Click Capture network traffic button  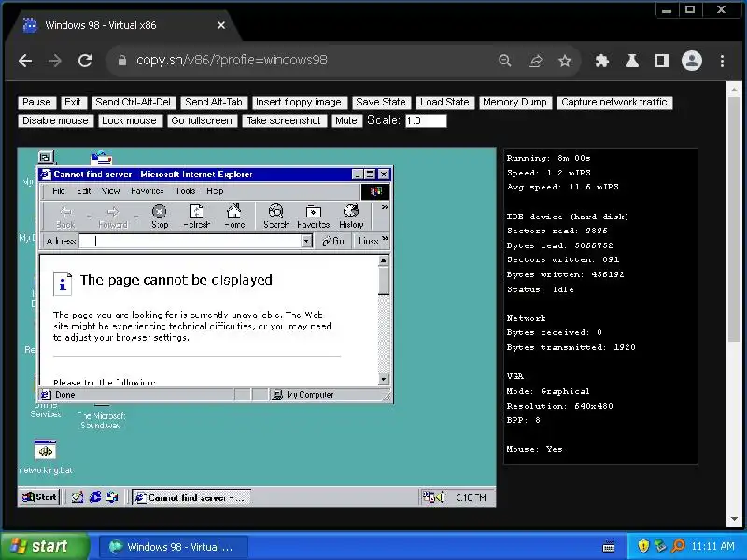pos(614,103)
